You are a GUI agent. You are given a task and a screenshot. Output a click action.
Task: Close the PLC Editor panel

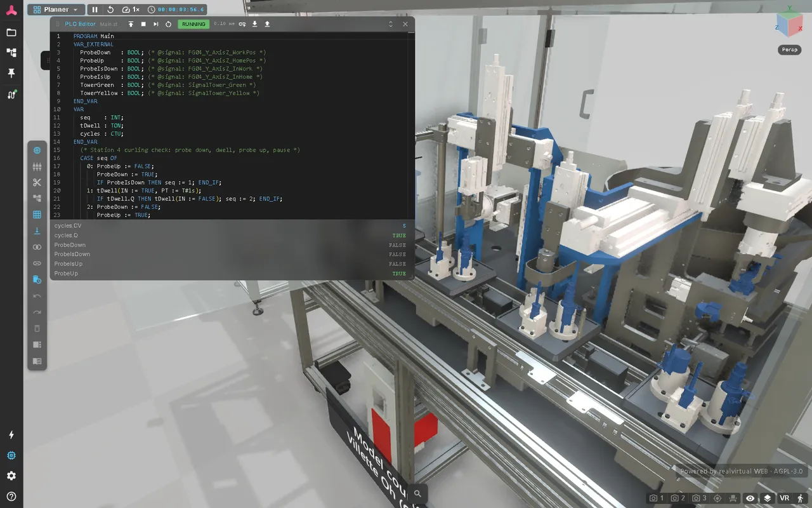click(405, 24)
